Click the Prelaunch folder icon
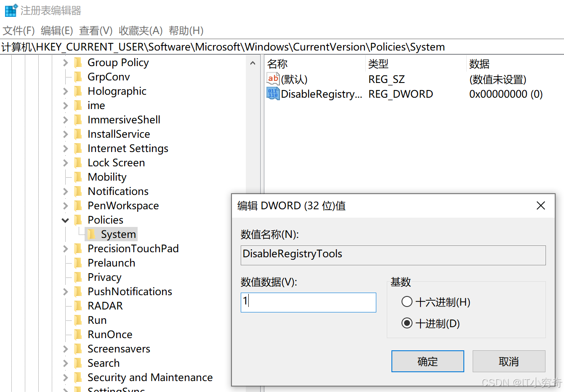This screenshot has width=564, height=392. click(x=78, y=263)
